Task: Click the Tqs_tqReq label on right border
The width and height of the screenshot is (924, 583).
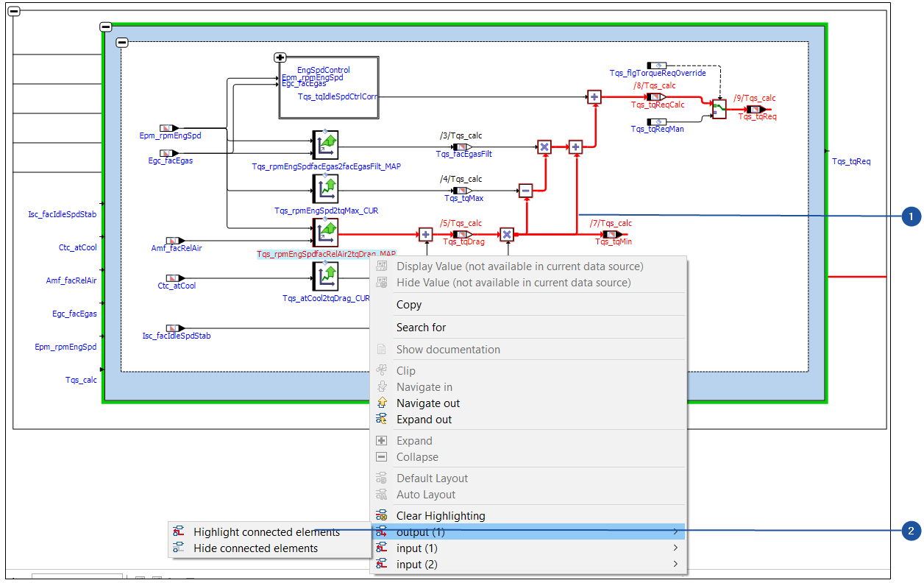Action: (x=851, y=161)
